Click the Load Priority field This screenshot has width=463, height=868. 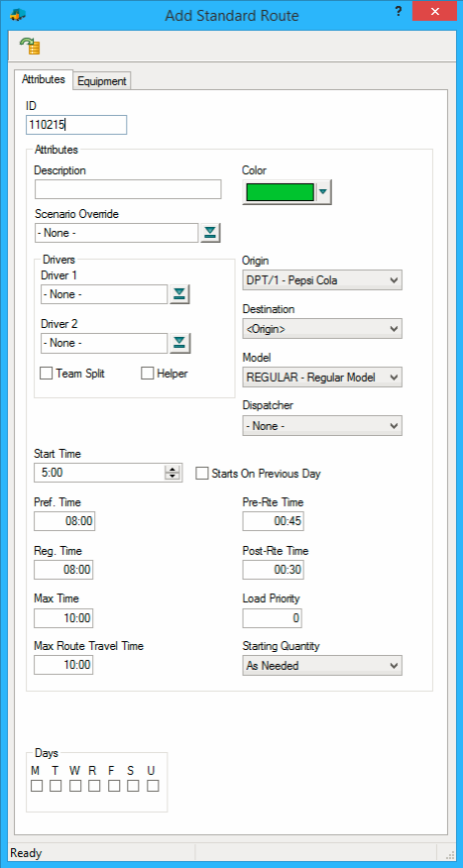click(x=273, y=617)
